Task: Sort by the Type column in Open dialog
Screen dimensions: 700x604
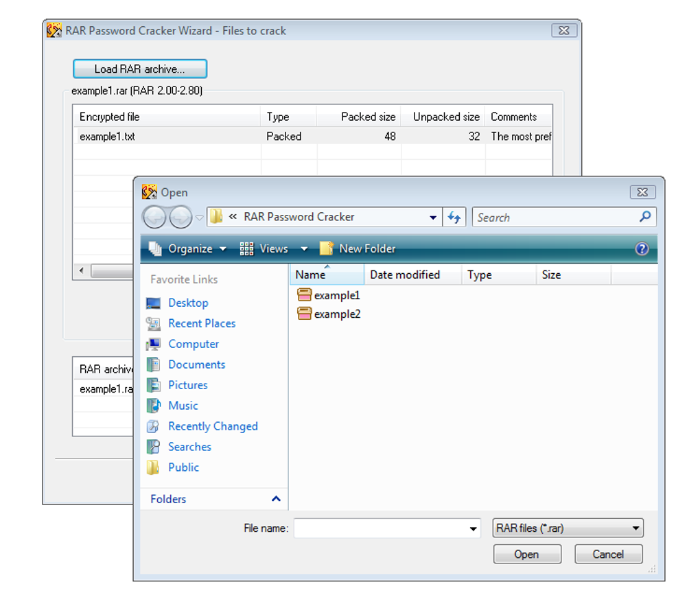Action: [x=499, y=275]
